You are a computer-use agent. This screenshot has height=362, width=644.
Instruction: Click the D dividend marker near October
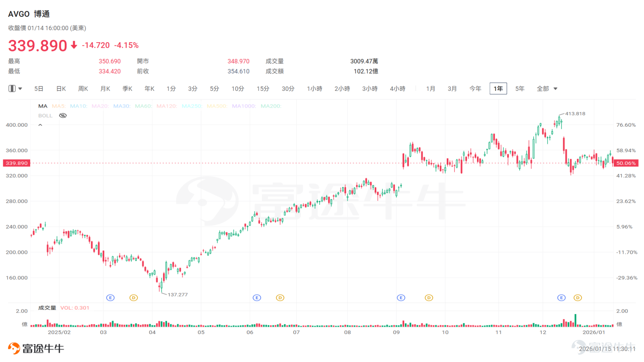429,298
